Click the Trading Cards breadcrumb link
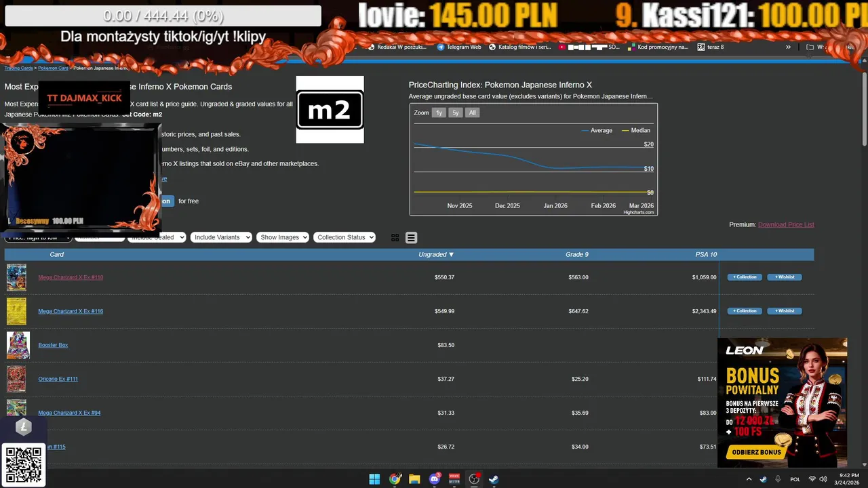This screenshot has width=868, height=488. [19, 68]
